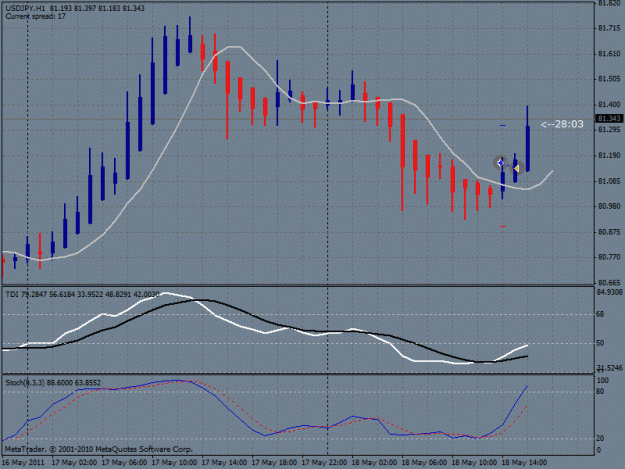Screen dimensions: 625x469
Task: Click the '<--28:03' candle timer label
Action: (x=562, y=124)
